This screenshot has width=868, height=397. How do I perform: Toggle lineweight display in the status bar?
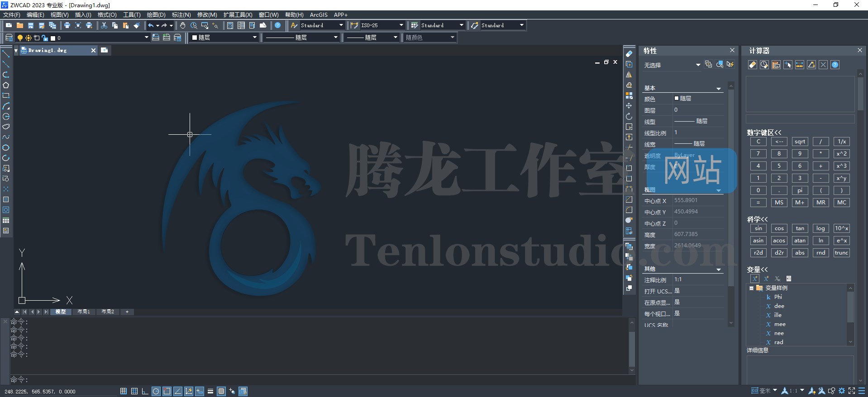(210, 391)
